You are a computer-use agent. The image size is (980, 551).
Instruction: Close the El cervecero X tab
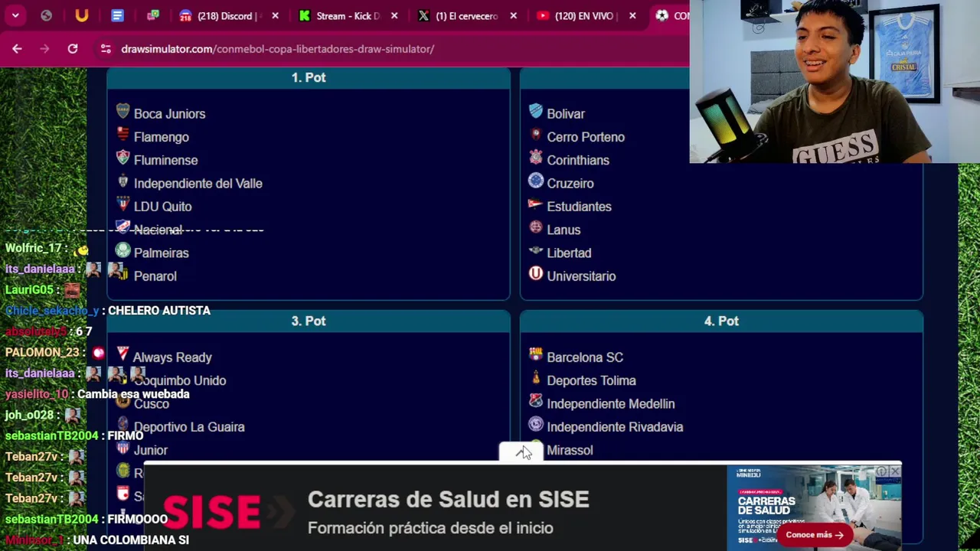point(514,15)
